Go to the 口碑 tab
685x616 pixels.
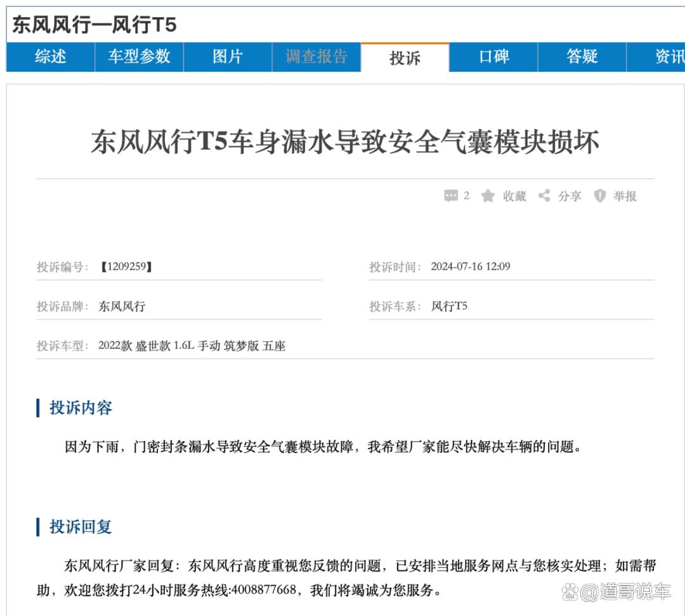pyautogui.click(x=493, y=57)
